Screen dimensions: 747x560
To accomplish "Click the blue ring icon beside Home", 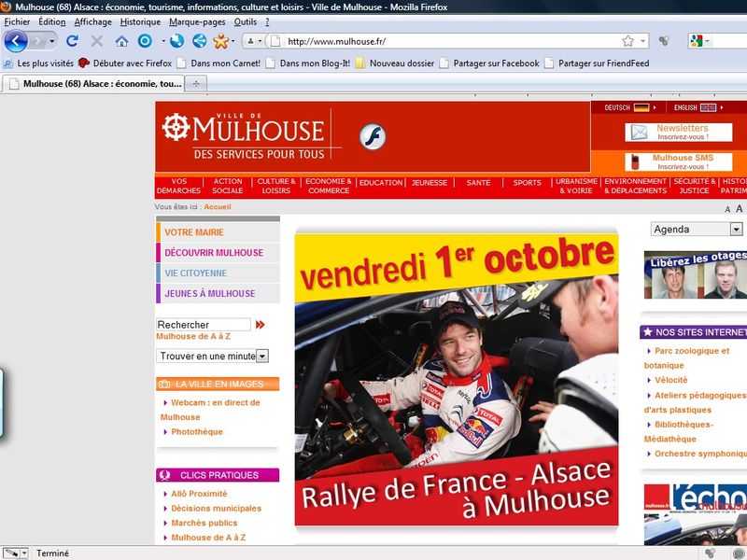I will tap(145, 41).
